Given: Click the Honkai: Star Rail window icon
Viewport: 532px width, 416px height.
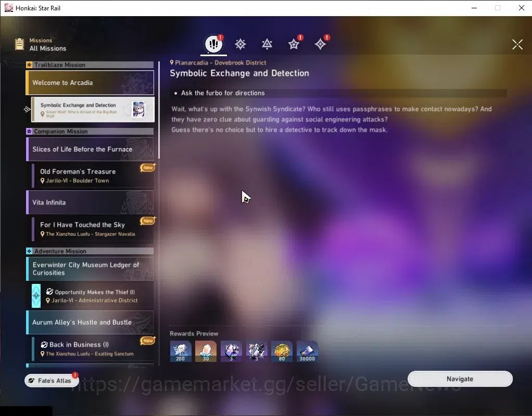Looking at the screenshot, I should point(8,8).
